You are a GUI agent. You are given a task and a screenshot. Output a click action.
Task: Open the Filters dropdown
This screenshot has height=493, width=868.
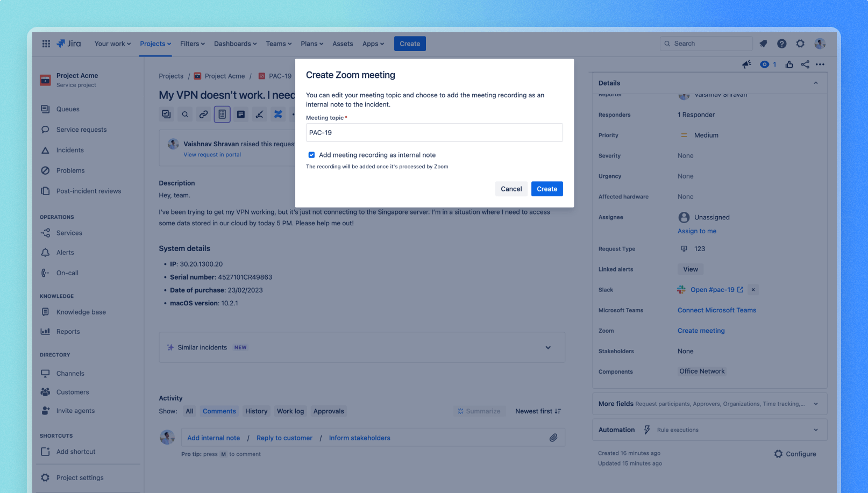[x=193, y=44]
